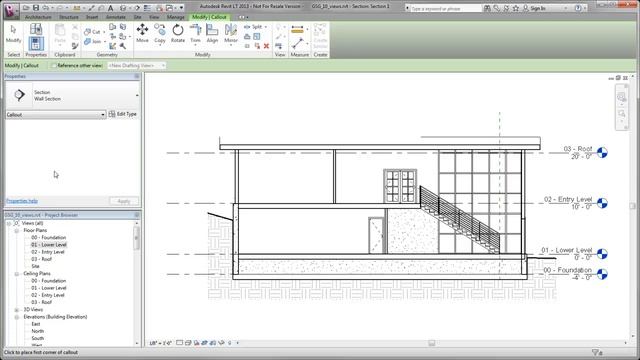Collapse the Elevations (Building Elevation) node
640x360 pixels.
point(17,317)
